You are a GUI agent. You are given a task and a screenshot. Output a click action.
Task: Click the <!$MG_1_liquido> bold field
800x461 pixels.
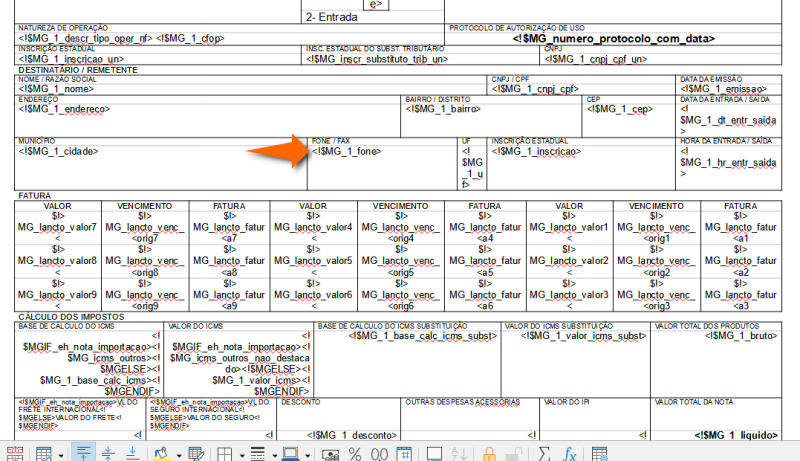pyautogui.click(x=736, y=436)
